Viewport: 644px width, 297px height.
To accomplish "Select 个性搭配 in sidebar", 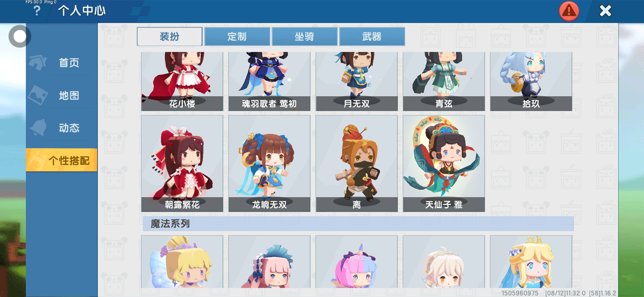I will tap(62, 160).
